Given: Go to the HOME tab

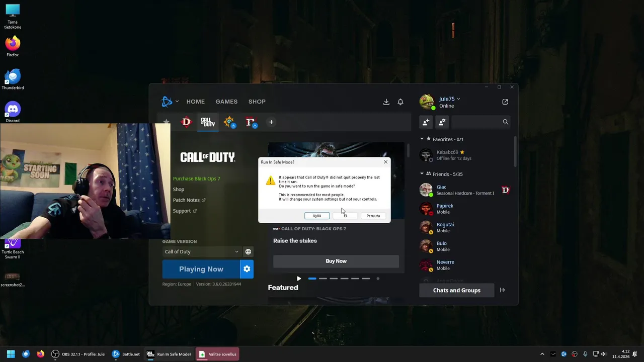Looking at the screenshot, I should (x=195, y=102).
